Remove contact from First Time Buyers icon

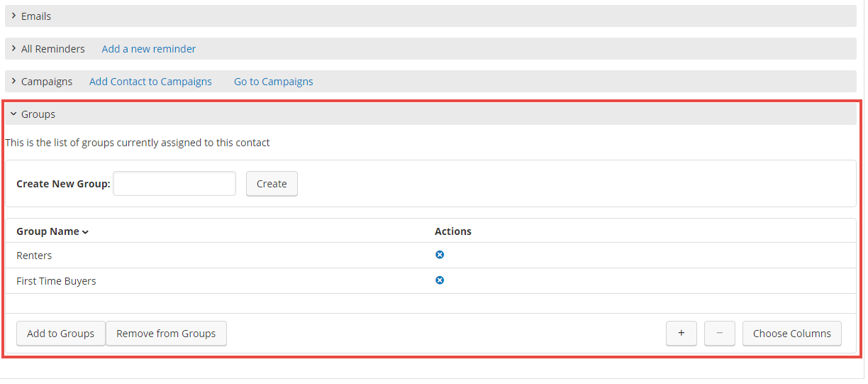440,280
